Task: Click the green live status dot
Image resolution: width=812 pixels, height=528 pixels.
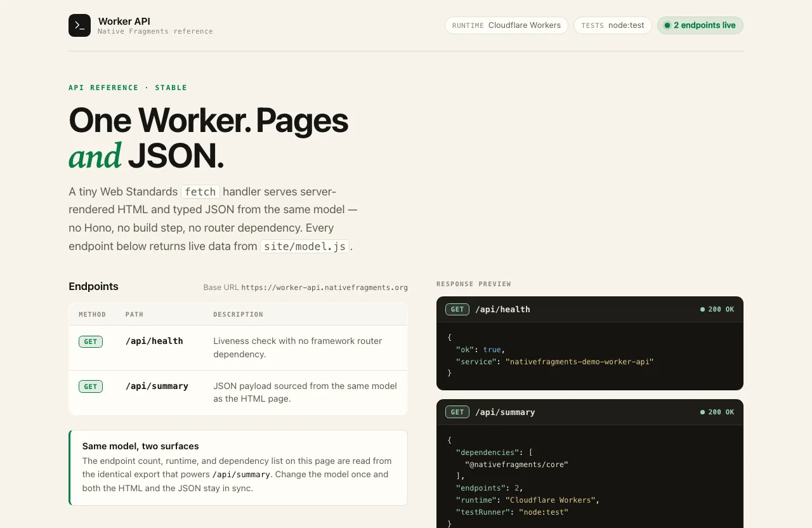Action: 667,25
